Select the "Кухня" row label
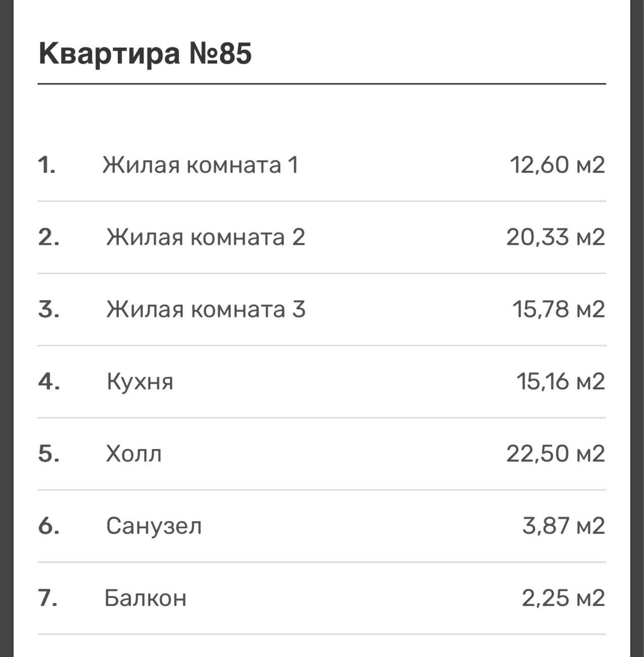 pyautogui.click(x=140, y=381)
